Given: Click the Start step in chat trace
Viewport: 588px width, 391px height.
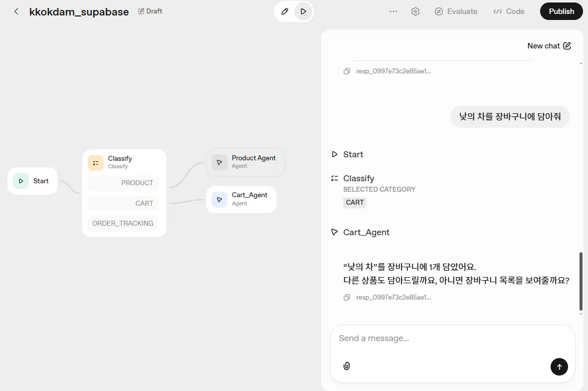Looking at the screenshot, I should [348, 154].
